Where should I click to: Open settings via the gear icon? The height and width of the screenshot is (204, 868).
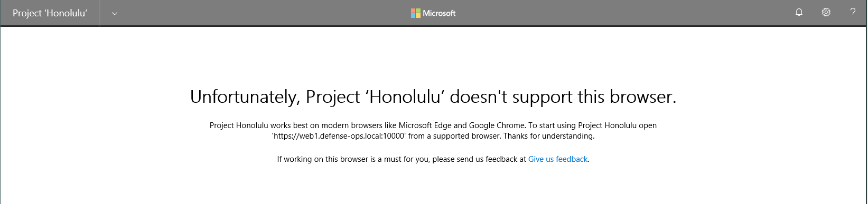coord(826,13)
